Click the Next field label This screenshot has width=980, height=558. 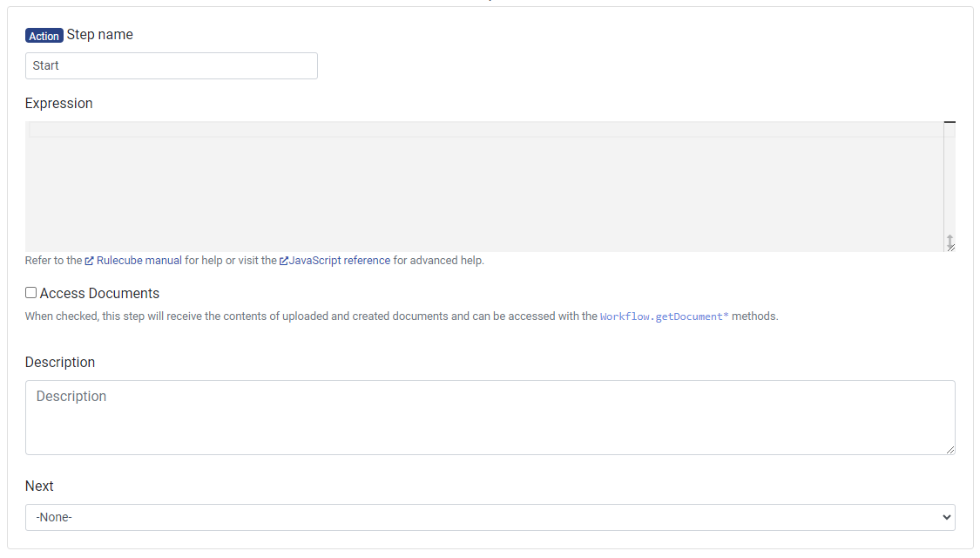39,486
